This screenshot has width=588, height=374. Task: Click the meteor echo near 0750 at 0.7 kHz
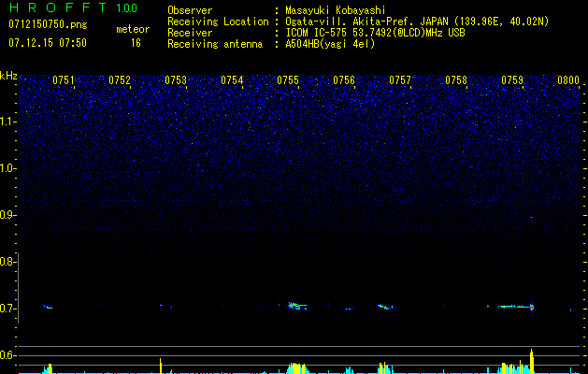pos(48,307)
